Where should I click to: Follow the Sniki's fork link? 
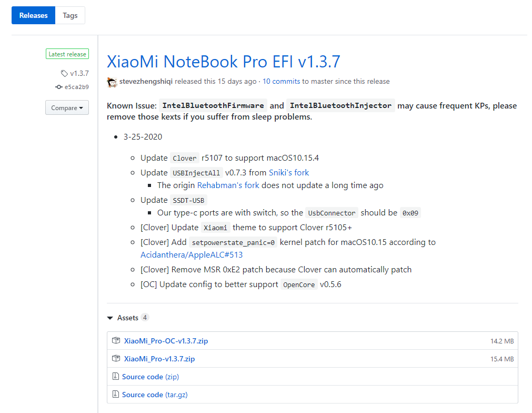click(x=289, y=172)
